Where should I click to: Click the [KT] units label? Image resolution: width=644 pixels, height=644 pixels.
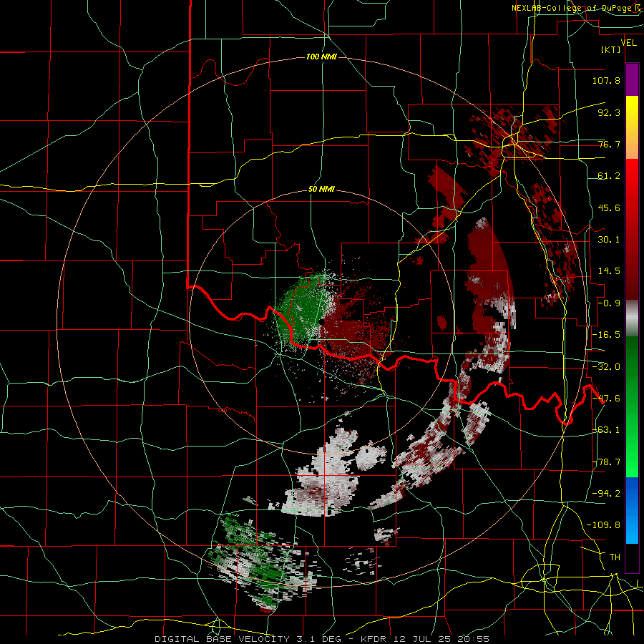610,49
